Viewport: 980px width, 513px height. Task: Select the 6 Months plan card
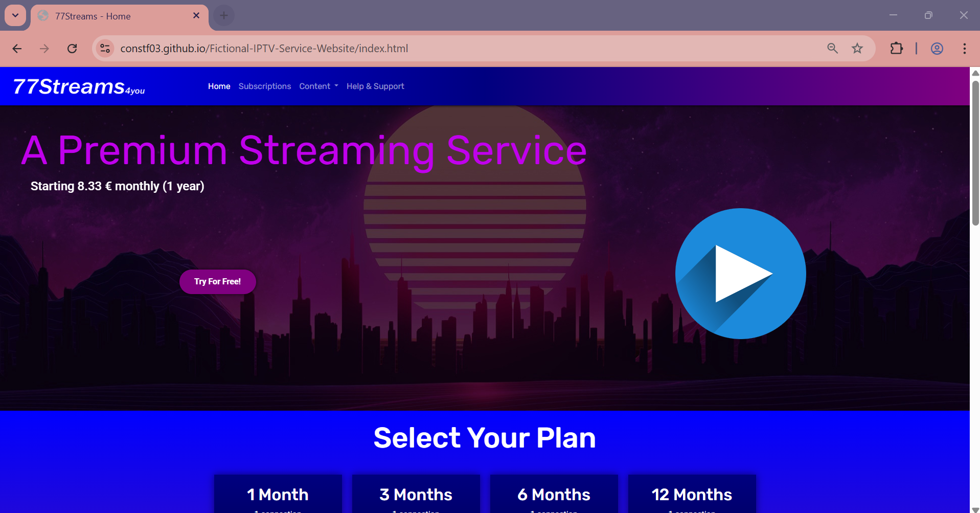click(x=554, y=494)
